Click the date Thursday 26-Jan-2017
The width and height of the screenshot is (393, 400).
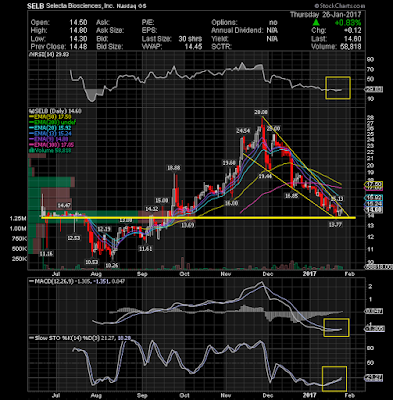coord(325,15)
